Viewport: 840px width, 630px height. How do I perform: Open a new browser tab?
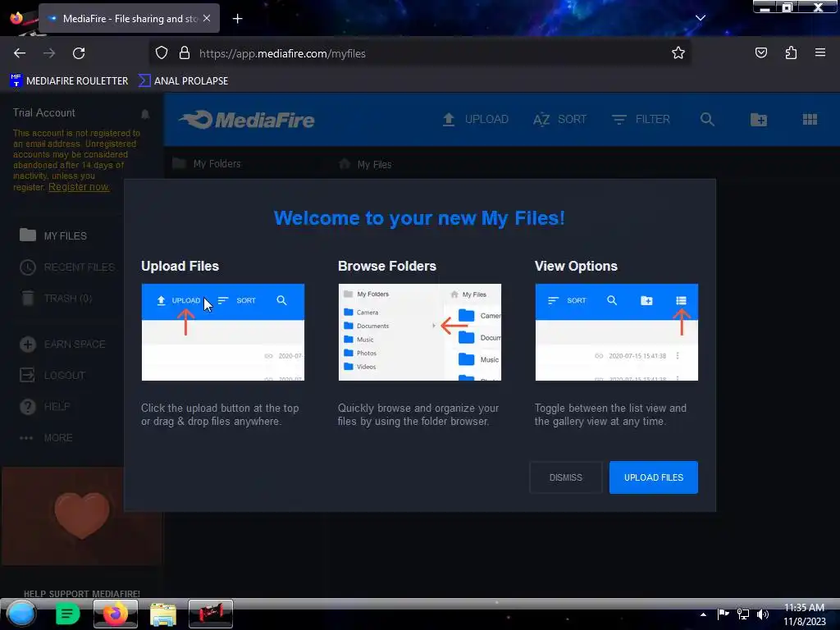tap(237, 19)
